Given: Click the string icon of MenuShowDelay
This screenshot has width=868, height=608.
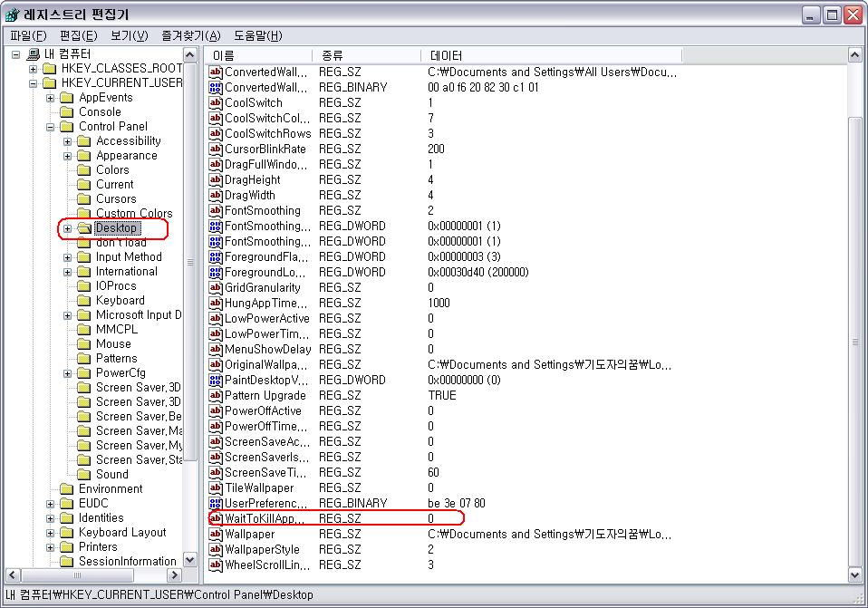Looking at the screenshot, I should click(x=216, y=350).
